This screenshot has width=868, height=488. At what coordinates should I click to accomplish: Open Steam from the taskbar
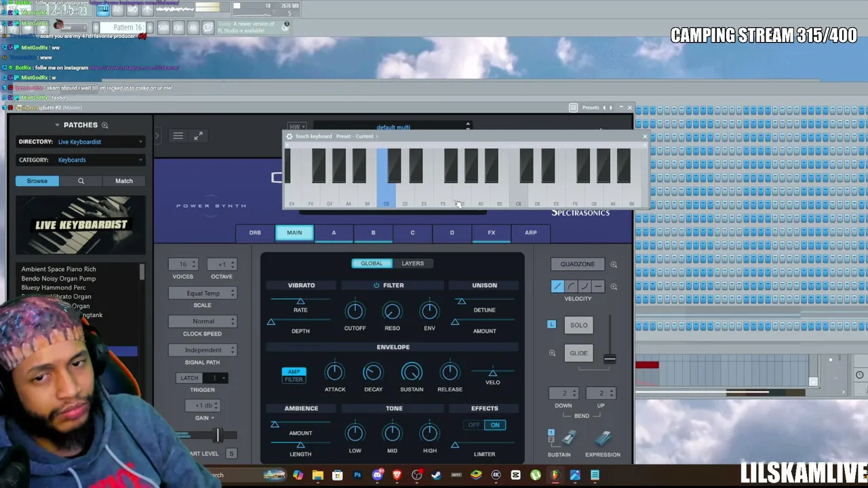pyautogui.click(x=436, y=475)
